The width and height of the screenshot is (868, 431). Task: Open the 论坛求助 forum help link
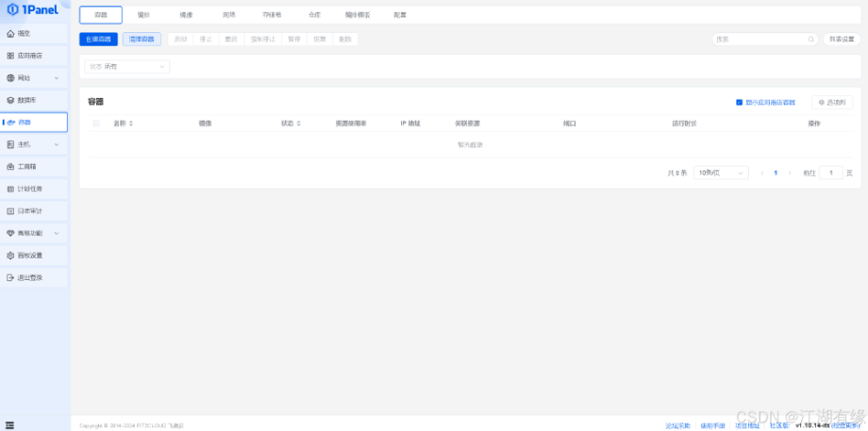pos(677,425)
